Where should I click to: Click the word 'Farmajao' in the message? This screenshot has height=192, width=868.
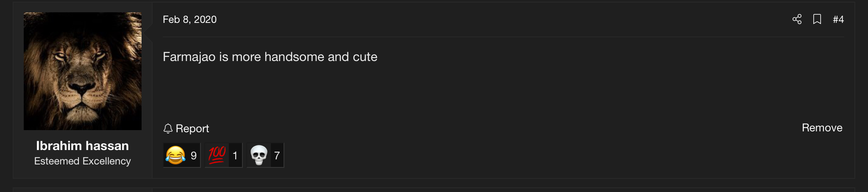(189, 57)
